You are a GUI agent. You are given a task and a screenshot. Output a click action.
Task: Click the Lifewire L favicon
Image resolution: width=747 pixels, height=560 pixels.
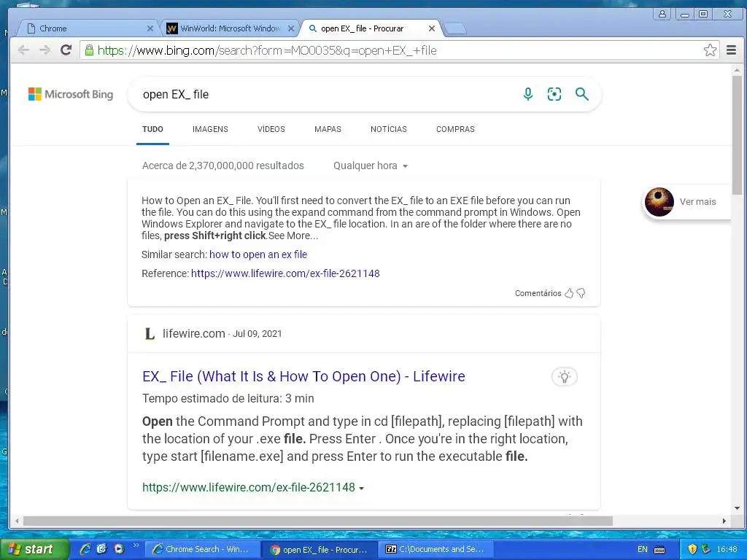[150, 333]
